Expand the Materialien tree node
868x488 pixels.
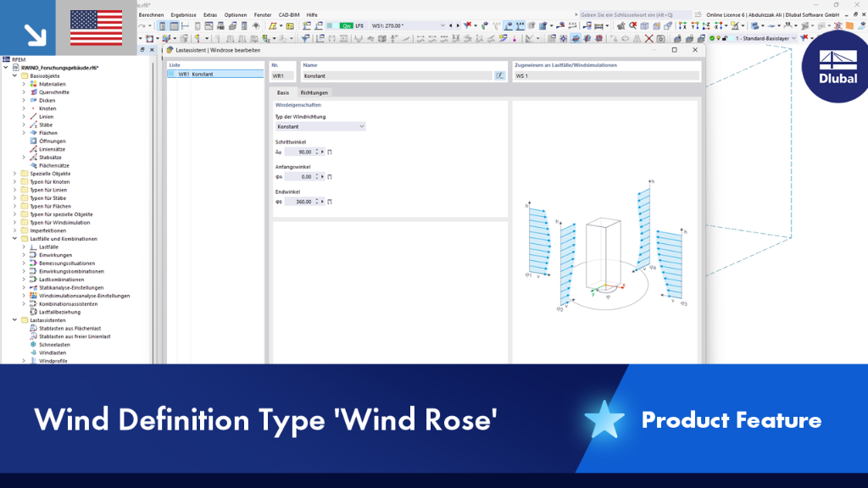(x=24, y=84)
